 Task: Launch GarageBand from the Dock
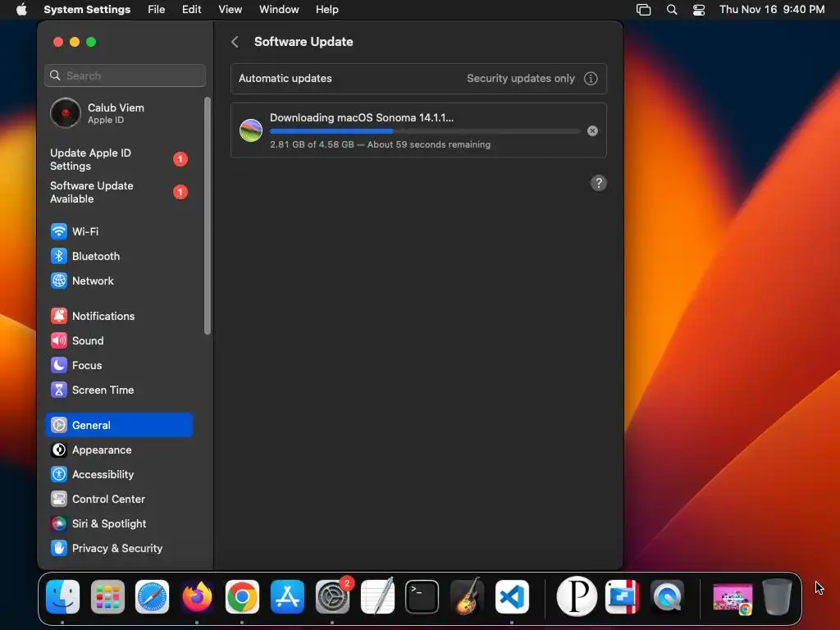tap(467, 597)
